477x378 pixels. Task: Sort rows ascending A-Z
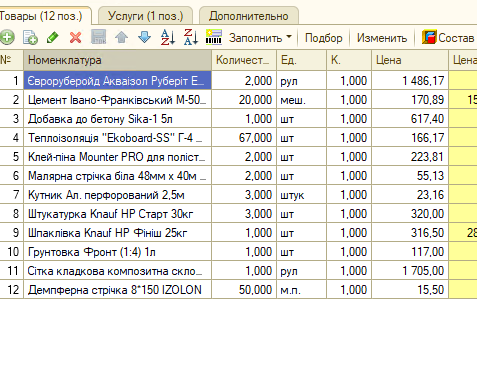coord(168,37)
